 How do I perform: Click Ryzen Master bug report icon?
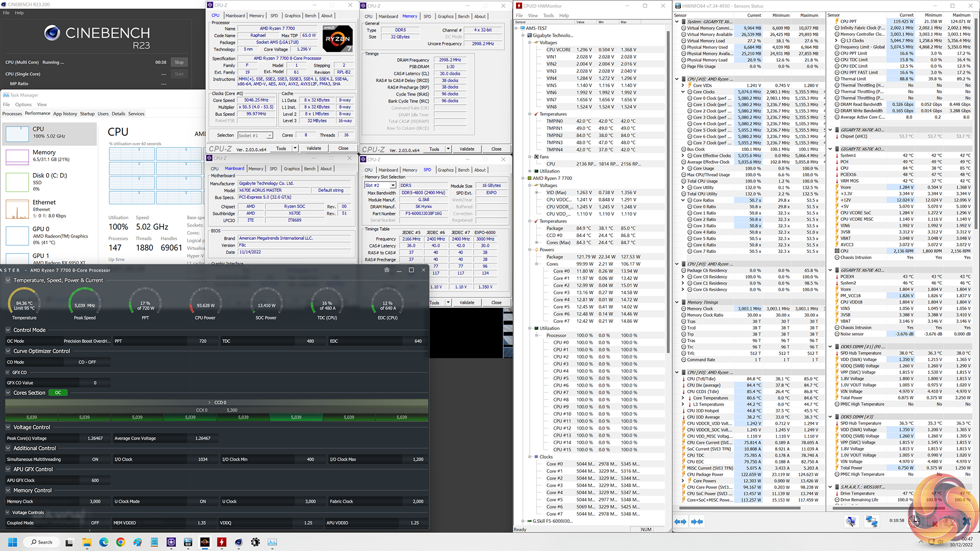386,270
